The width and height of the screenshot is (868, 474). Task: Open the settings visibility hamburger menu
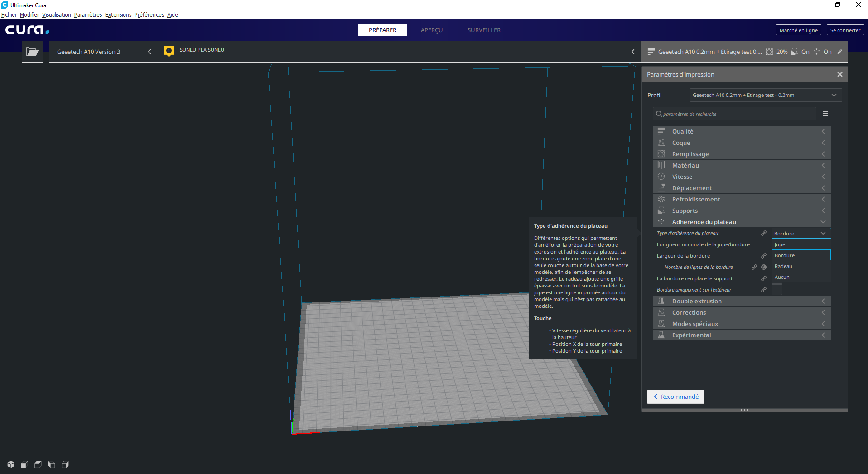(x=825, y=114)
